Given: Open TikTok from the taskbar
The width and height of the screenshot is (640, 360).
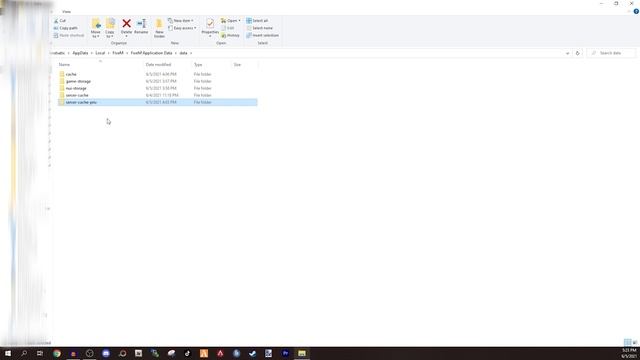Looking at the screenshot, I should point(187,353).
